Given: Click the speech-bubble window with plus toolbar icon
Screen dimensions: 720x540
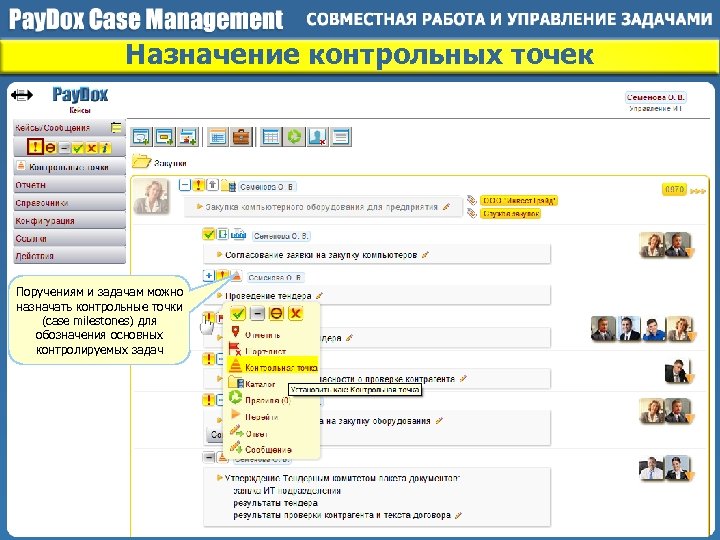Looking at the screenshot, I should [x=141, y=137].
